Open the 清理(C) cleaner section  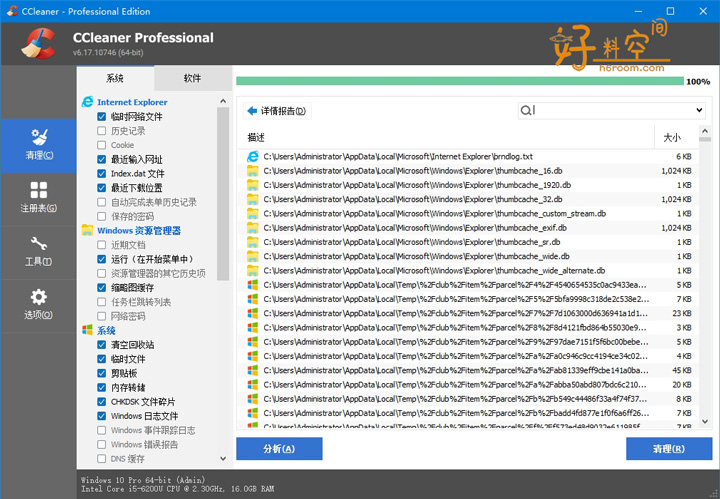pos(39,146)
